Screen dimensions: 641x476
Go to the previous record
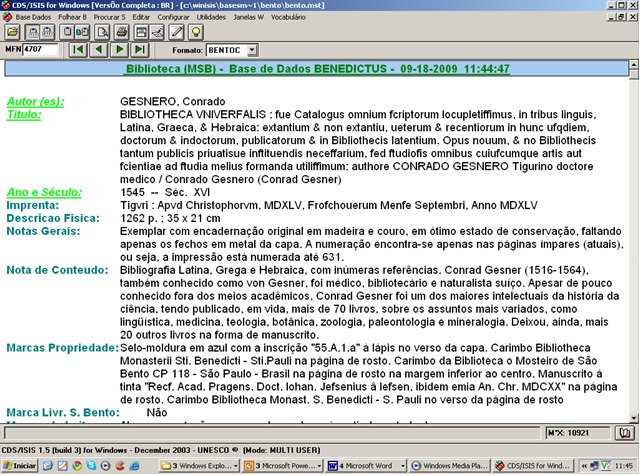pyautogui.click(x=99, y=50)
